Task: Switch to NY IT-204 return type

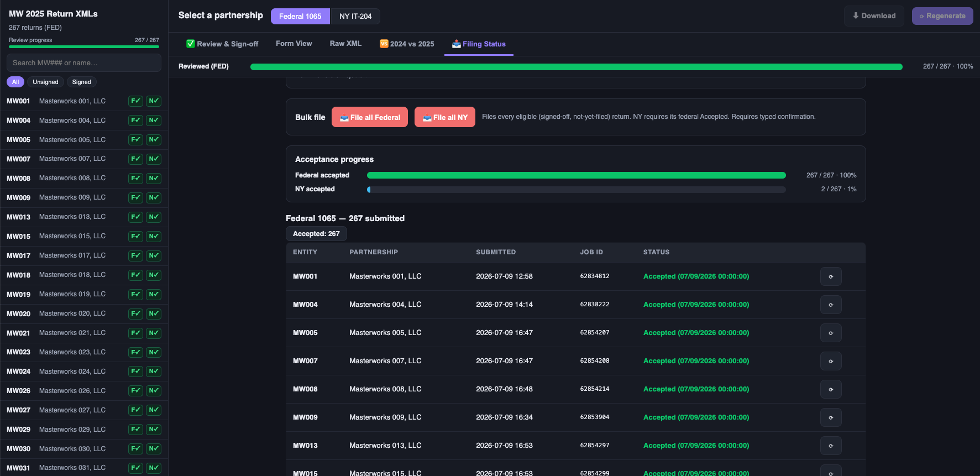Action: 355,16
